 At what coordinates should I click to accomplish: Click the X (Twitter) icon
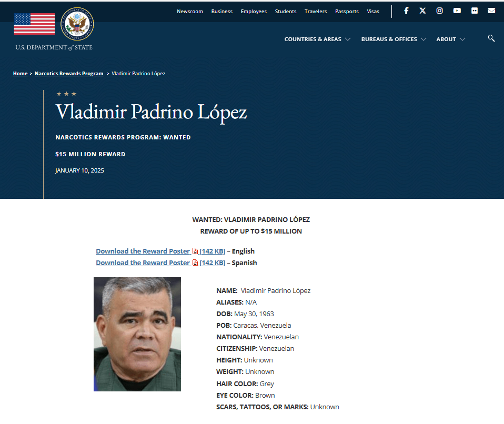click(x=422, y=11)
